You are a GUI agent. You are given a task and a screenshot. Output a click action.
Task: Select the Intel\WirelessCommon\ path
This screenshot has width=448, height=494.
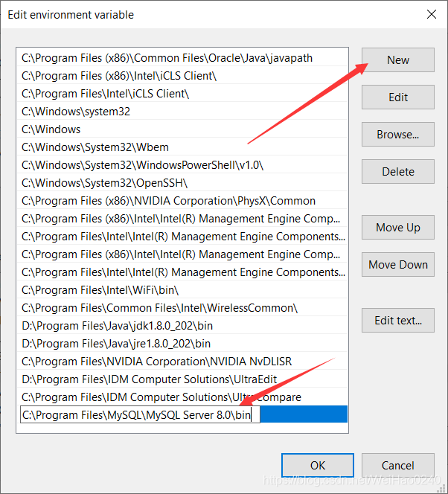182,308
